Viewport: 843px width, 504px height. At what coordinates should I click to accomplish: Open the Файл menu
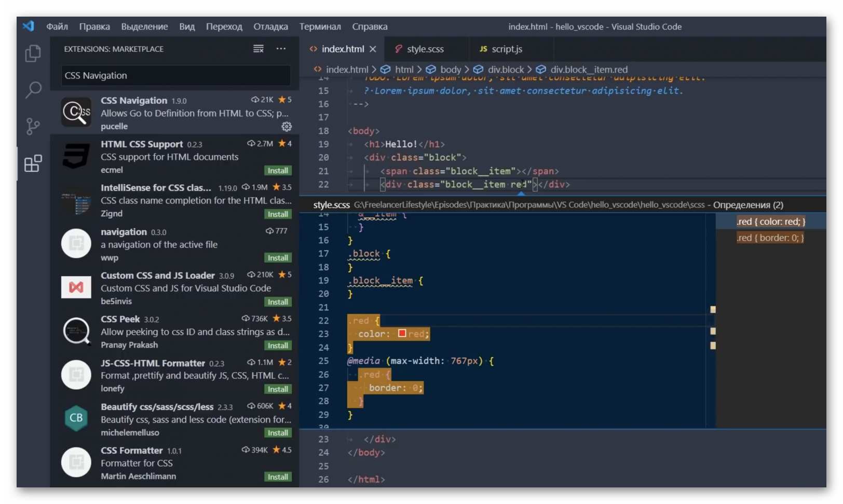pyautogui.click(x=57, y=26)
